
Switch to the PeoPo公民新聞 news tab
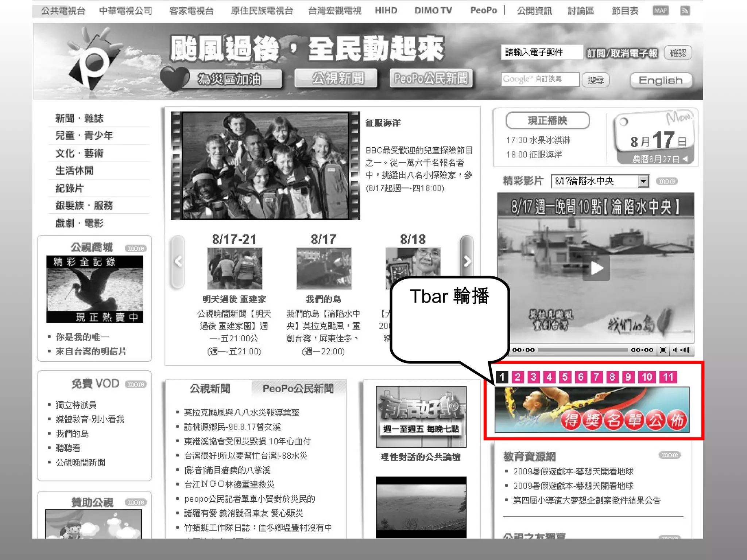pos(298,389)
